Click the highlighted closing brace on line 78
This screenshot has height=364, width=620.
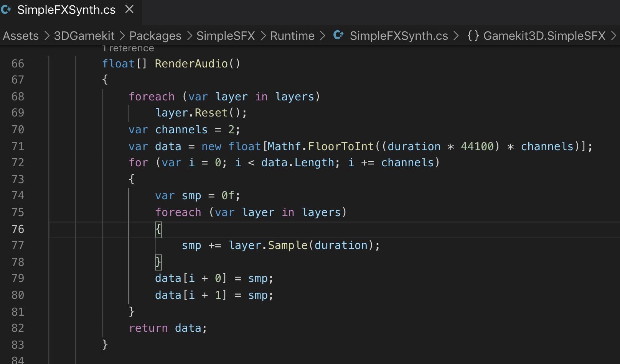pos(158,262)
